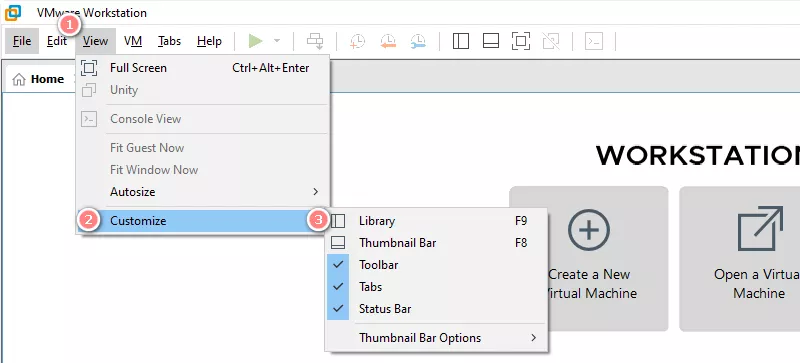Image resolution: width=800 pixels, height=363 pixels.
Task: Click the Console View toolbar icon
Action: [x=594, y=41]
